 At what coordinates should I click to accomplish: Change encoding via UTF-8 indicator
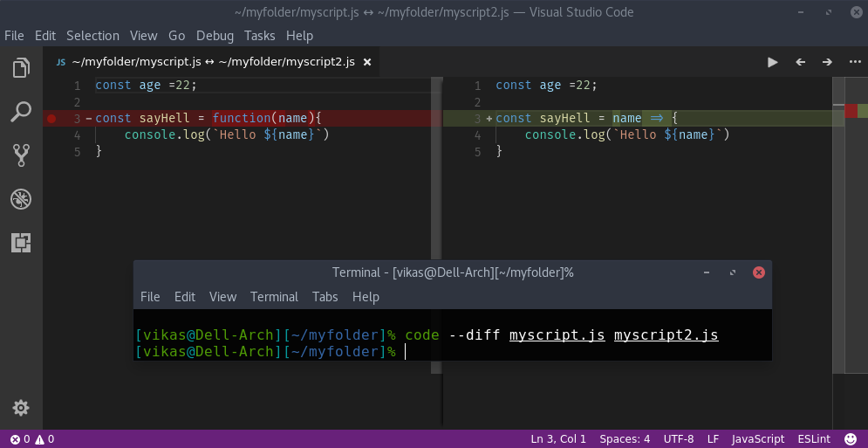[x=679, y=439]
